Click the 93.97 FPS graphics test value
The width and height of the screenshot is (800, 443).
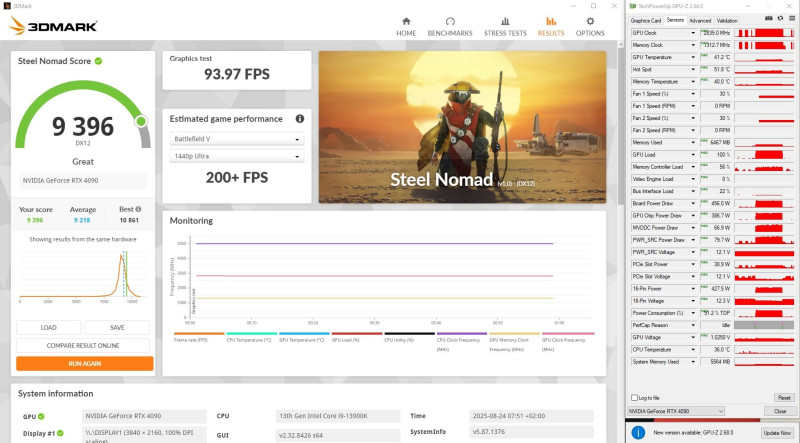(237, 75)
